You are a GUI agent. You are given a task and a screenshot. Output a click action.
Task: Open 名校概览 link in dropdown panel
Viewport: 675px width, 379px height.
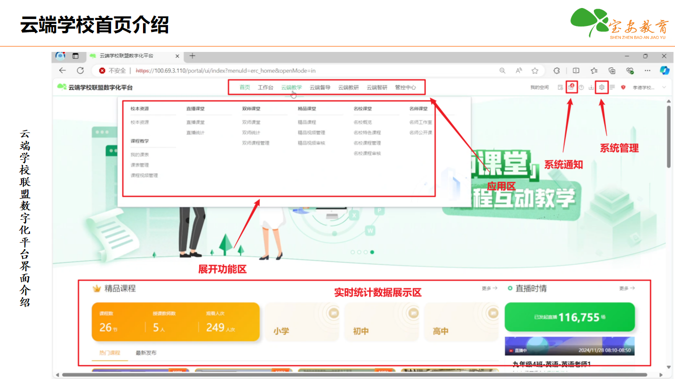click(362, 122)
